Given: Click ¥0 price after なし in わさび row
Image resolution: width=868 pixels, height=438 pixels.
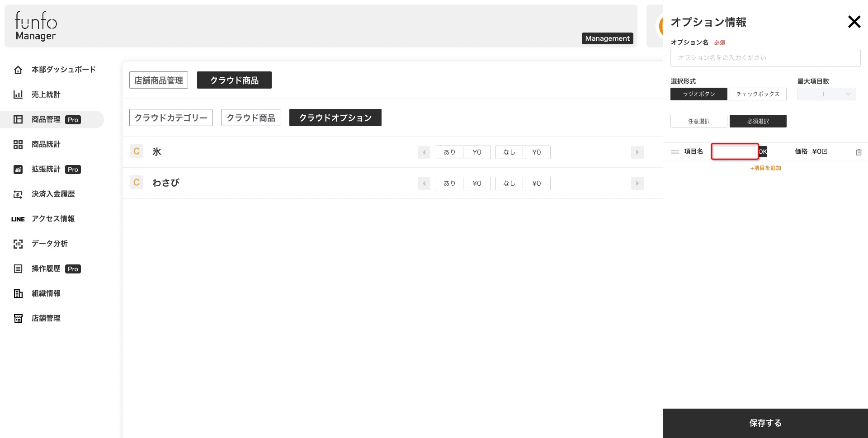Looking at the screenshot, I should point(537,184).
